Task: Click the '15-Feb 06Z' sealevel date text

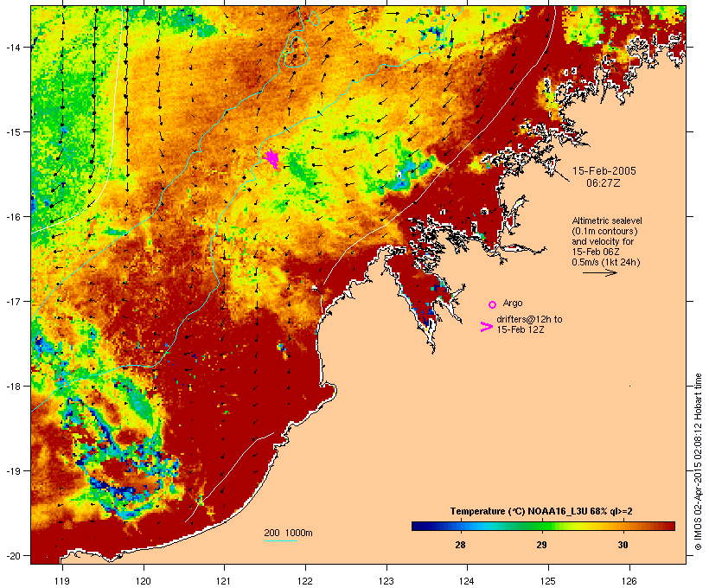Action: [596, 252]
